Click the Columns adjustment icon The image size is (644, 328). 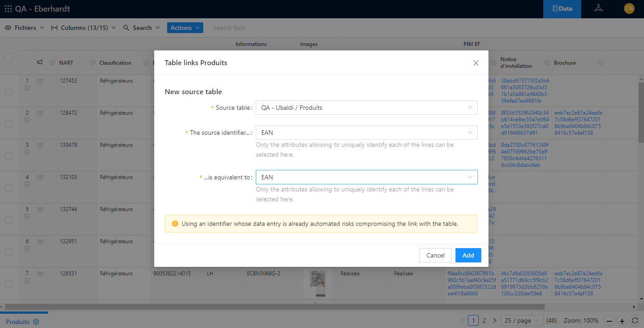(x=54, y=28)
